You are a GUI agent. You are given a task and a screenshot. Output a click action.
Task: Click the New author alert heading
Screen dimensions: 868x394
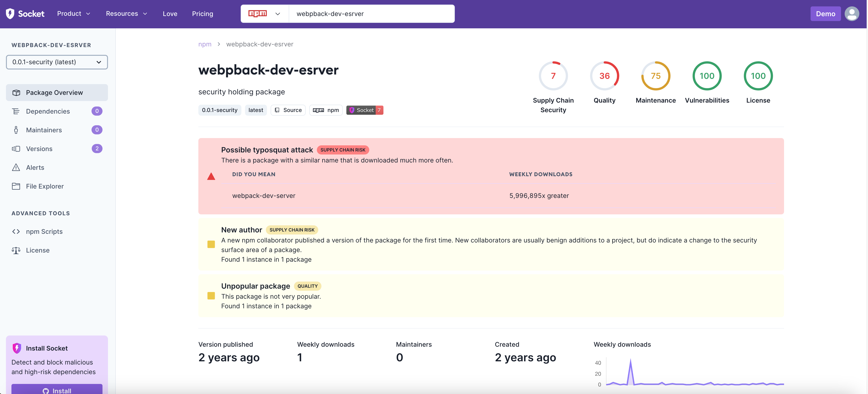(x=242, y=230)
